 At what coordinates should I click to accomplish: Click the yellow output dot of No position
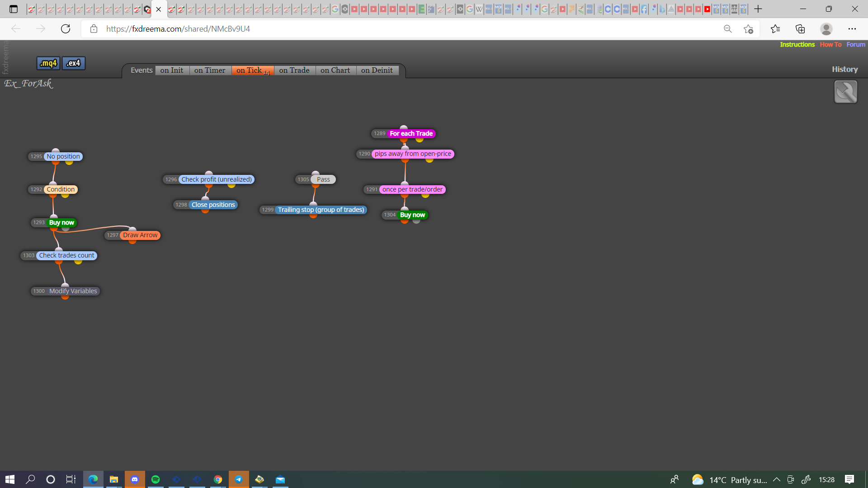(x=69, y=162)
